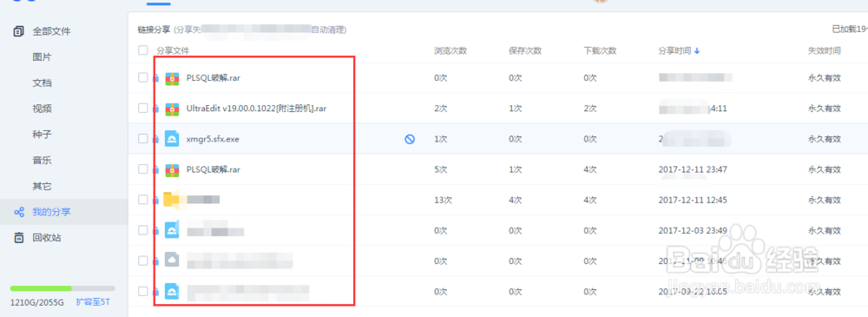This screenshot has height=317, width=868.
Task: Click the lock icon in the UltraEdit row
Action: tap(155, 109)
